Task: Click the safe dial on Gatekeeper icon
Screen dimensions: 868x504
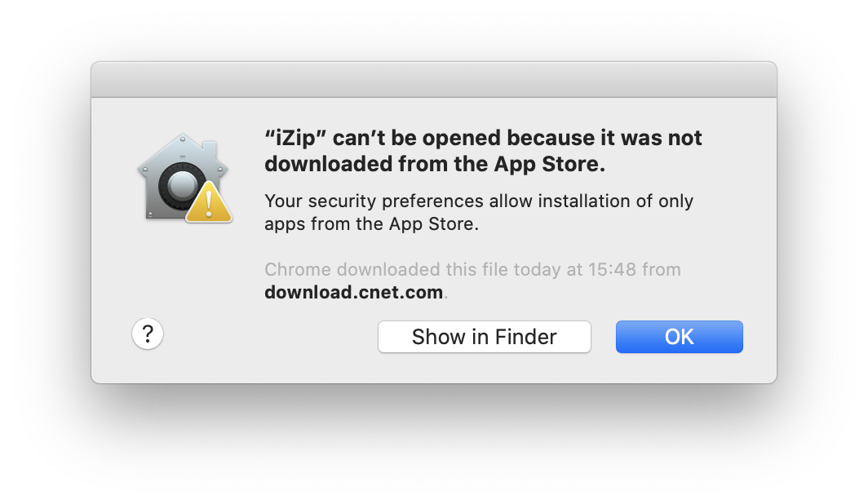Action: pyautogui.click(x=180, y=187)
